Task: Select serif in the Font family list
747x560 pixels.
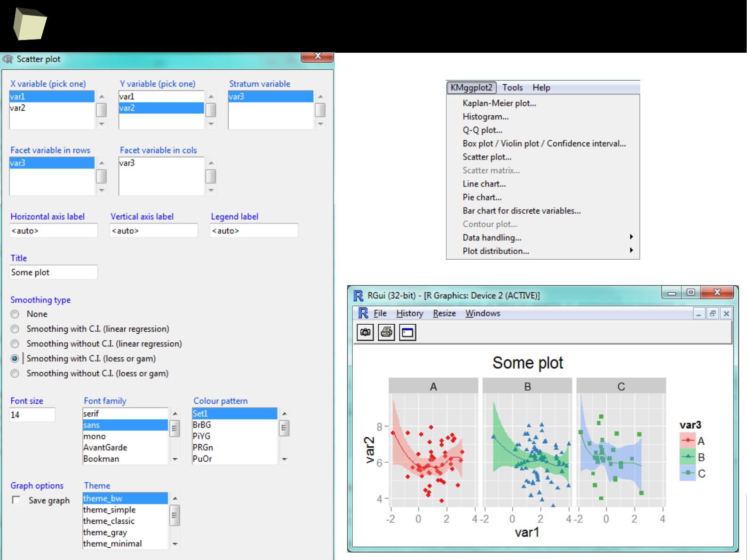Action: pos(125,414)
